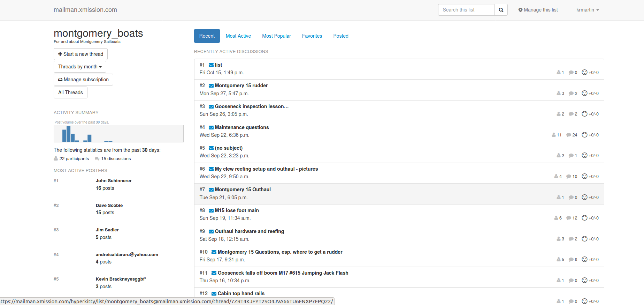Open the krmartin user menu
The image size is (644, 305).
[587, 10]
